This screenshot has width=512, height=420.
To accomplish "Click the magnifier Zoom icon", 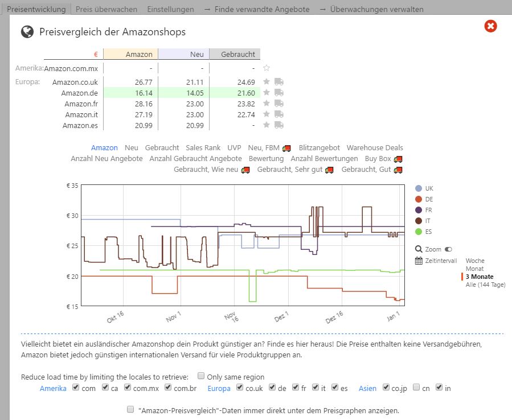I will click(x=419, y=249).
